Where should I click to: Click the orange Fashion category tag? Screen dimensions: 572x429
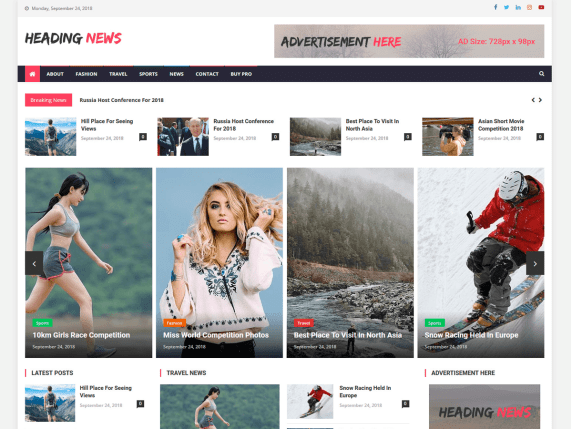(x=174, y=323)
